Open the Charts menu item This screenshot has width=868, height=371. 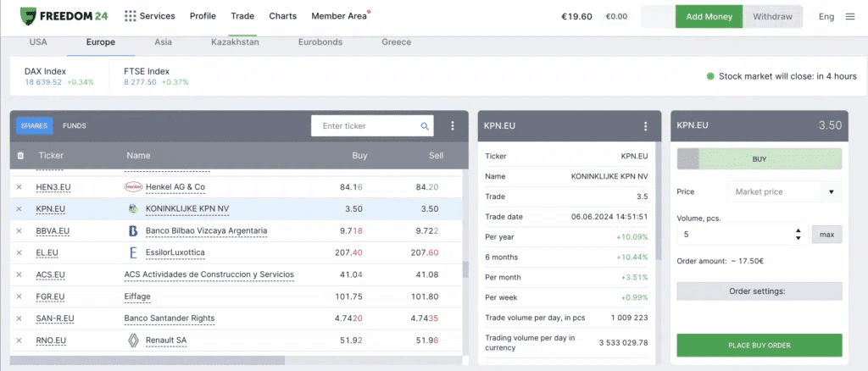282,16
